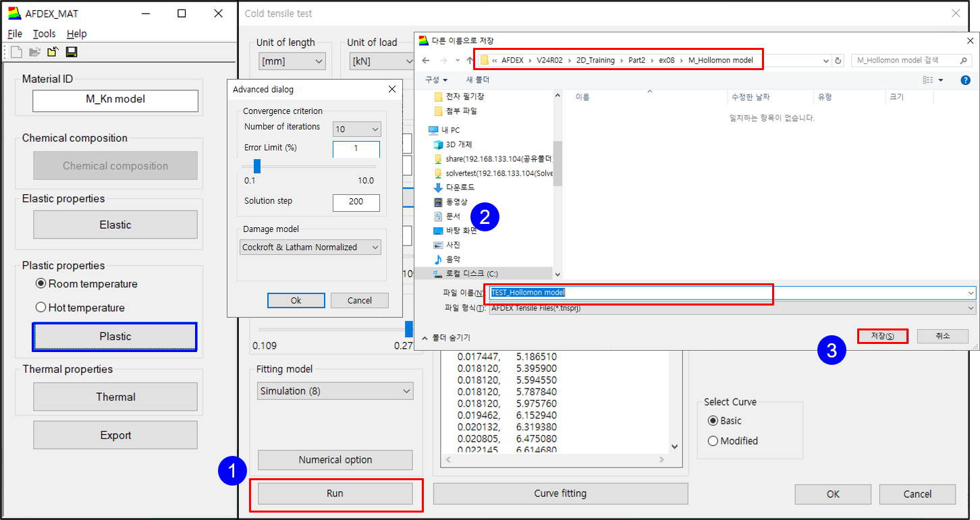Click the search magnifier in save dialog
This screenshot has width=980, height=520.
pos(965,60)
